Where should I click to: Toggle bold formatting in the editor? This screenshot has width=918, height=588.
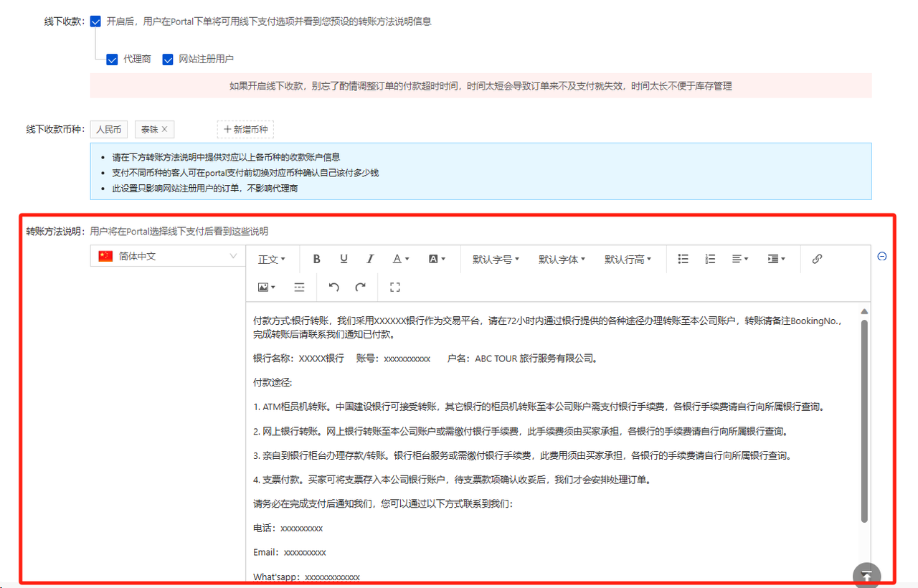pos(316,260)
